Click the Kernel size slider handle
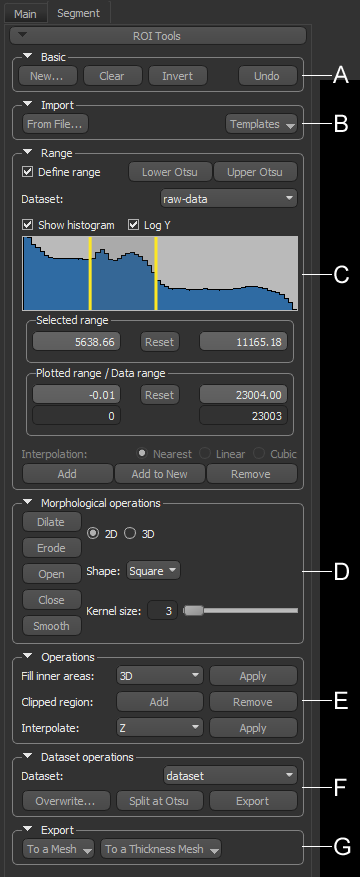This screenshot has height=877, width=360. tap(193, 610)
